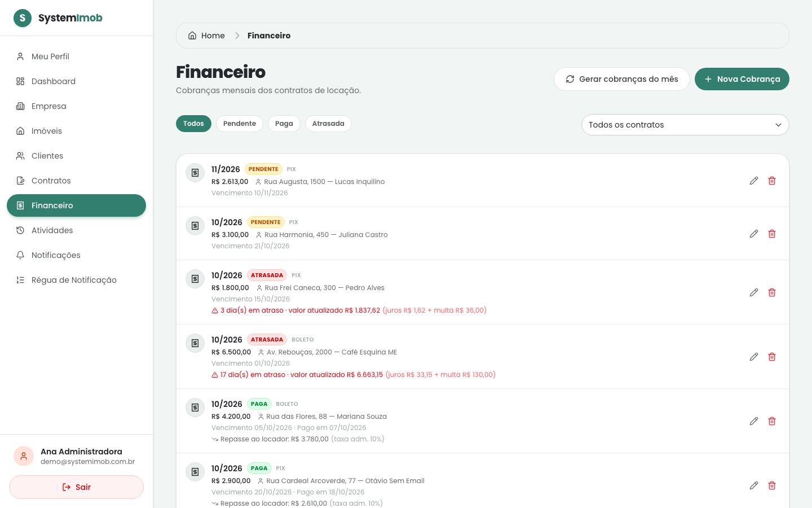812x508 pixels.
Task: Delete the 11/2026 Lucas Inquilino charge
Action: 772,181
